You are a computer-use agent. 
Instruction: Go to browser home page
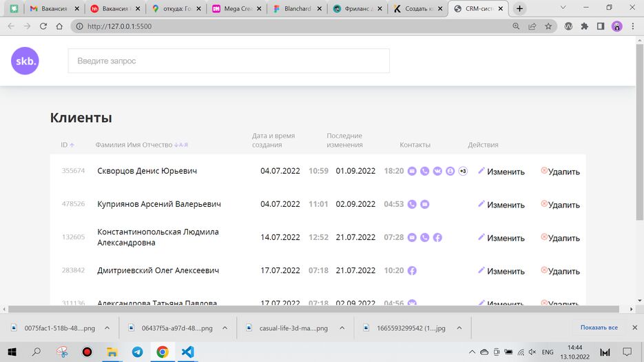tap(59, 26)
